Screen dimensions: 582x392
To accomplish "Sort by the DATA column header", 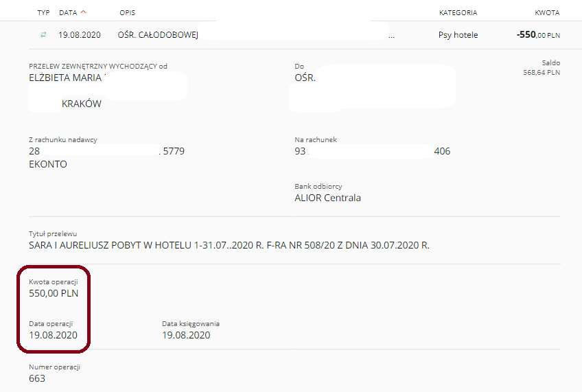I will coord(68,12).
